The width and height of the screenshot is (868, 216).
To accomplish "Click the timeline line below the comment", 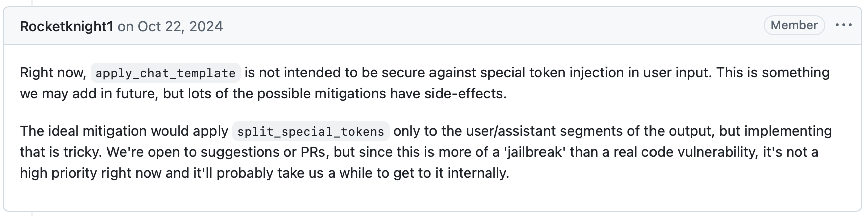I will pos(32,213).
